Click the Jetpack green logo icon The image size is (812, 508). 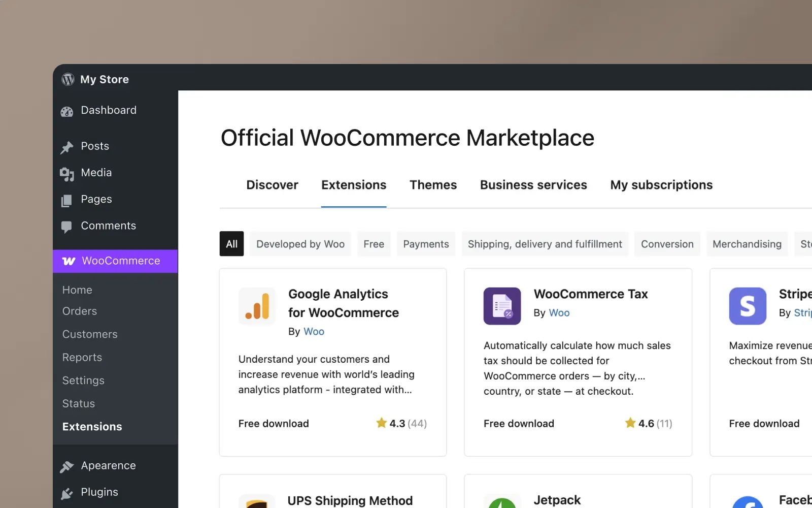point(502,501)
